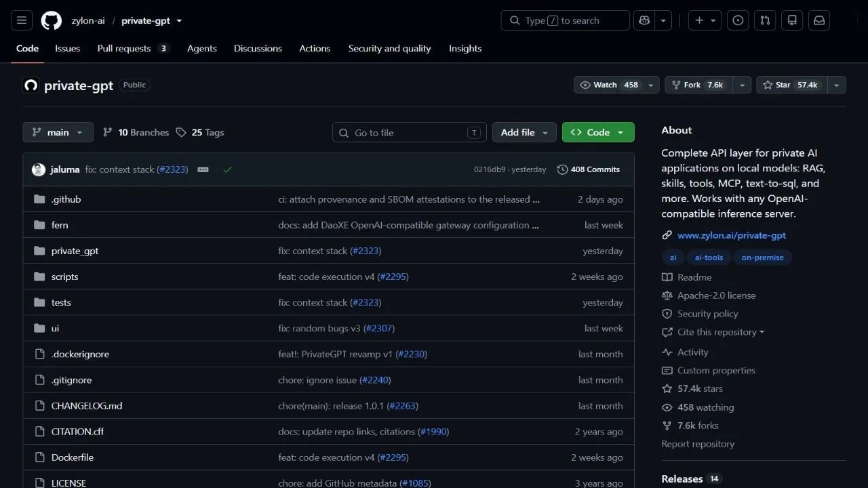The width and height of the screenshot is (868, 488).
Task: Open the commit history clock icon
Action: coord(562,169)
